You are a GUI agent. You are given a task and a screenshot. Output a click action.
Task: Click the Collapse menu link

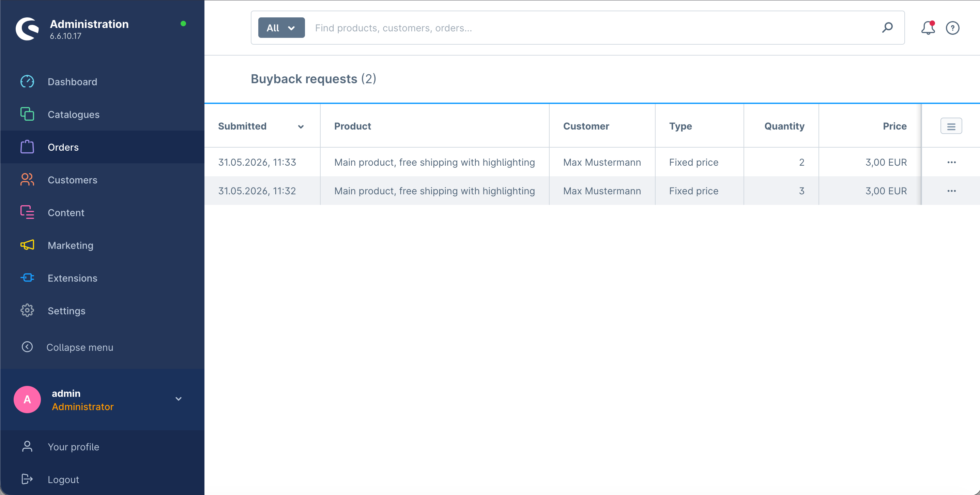(79, 347)
